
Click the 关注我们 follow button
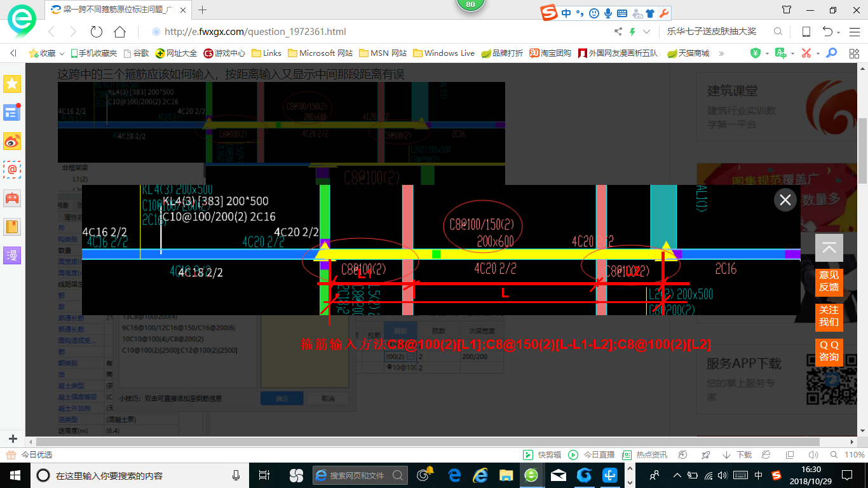coord(829,317)
